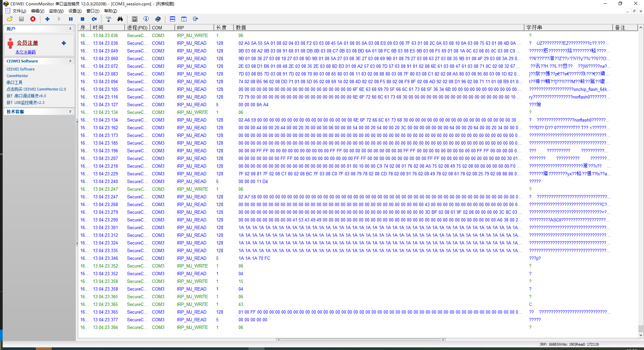This screenshot has height=350, width=644.
Task: Stop monitoring with the blue square icon
Action: [x=83, y=19]
